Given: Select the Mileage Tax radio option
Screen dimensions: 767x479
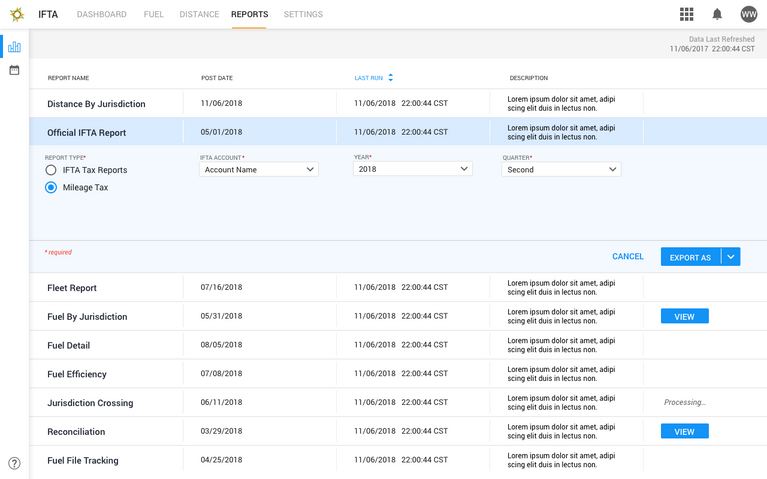Looking at the screenshot, I should point(51,187).
